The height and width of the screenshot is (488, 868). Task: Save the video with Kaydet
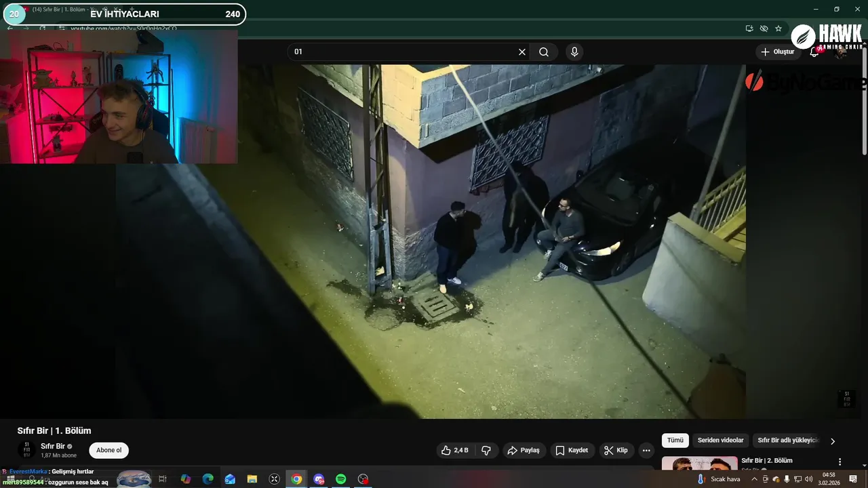coord(572,450)
